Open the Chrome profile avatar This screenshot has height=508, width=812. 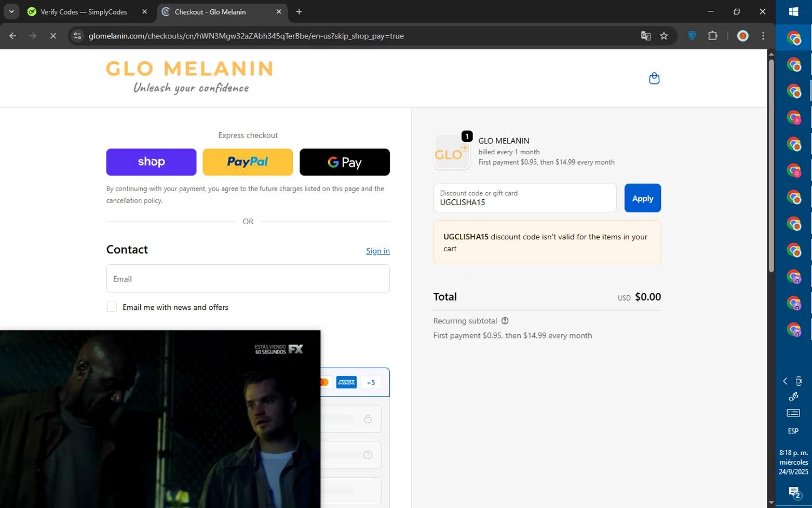[x=743, y=36]
